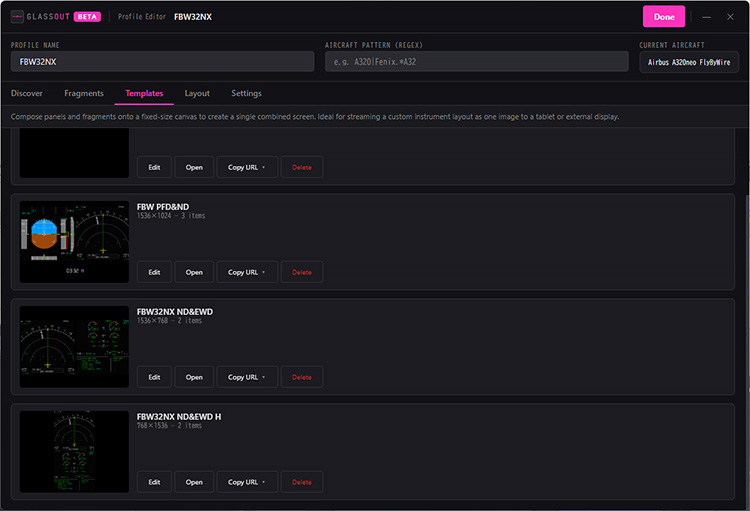Image resolution: width=750 pixels, height=511 pixels.
Task: Open the FBW32NX ND&EWD template
Action: (194, 377)
